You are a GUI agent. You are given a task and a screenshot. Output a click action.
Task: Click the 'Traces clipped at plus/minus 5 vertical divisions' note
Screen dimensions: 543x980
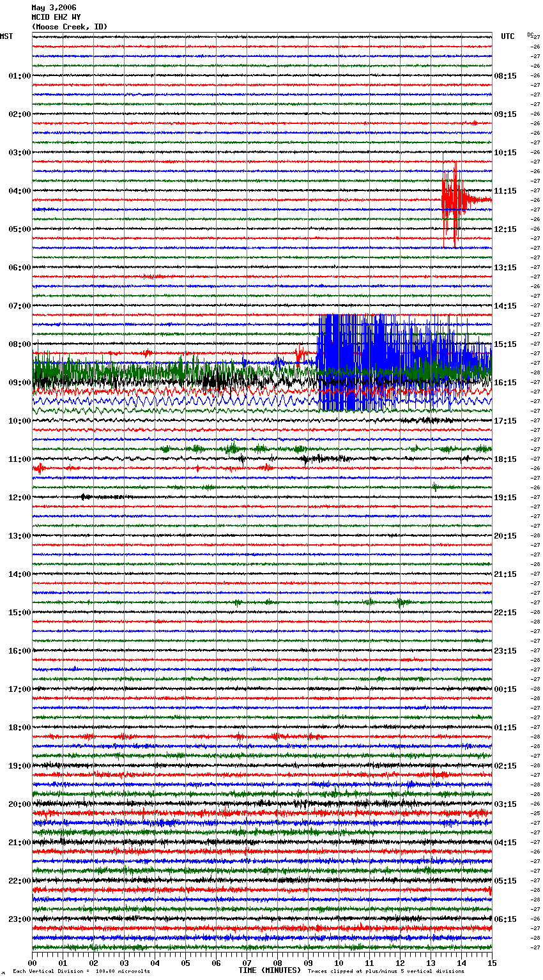(386, 971)
